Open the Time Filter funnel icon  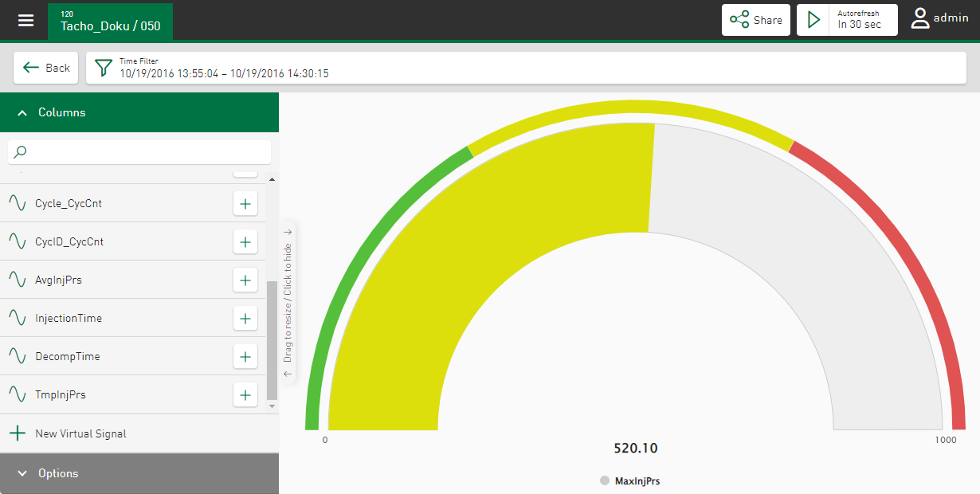[104, 68]
